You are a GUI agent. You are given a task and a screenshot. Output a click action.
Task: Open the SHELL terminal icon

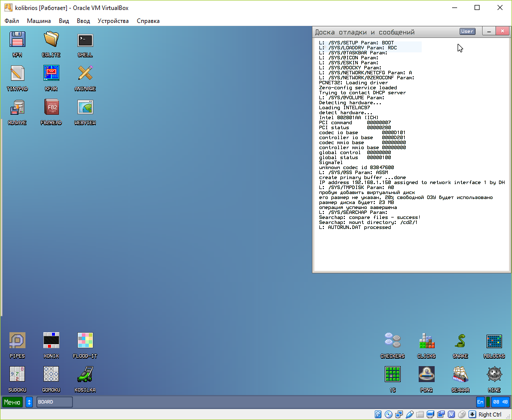pyautogui.click(x=85, y=40)
